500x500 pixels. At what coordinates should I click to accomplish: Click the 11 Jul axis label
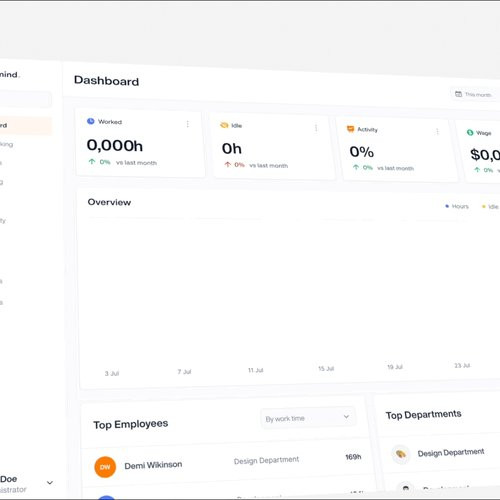256,370
